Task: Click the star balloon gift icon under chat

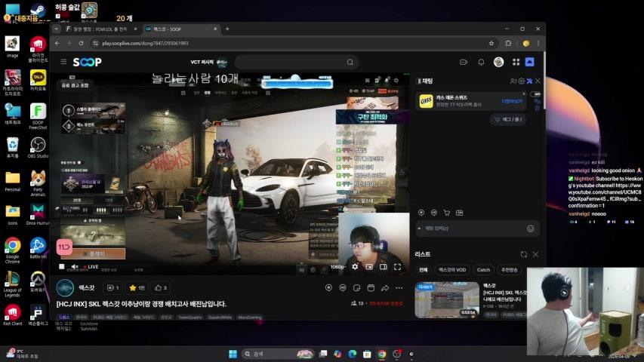Action: 421,213
